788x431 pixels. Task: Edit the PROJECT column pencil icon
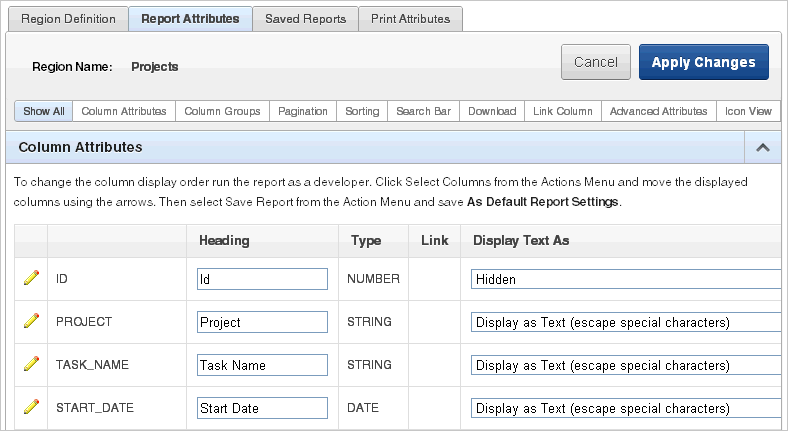click(x=31, y=321)
